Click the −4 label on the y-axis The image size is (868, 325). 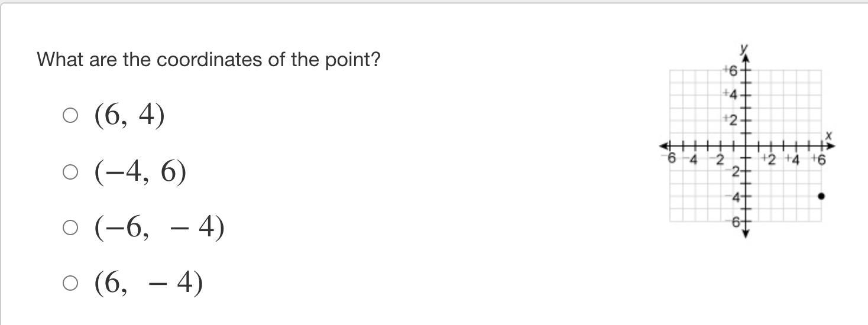(734, 197)
